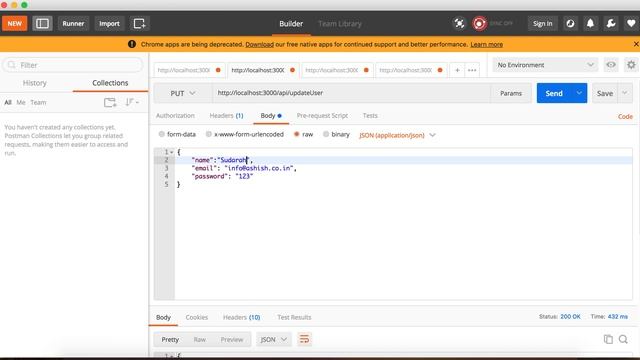
Task: Open Headers (1) request tab
Action: [x=226, y=116]
